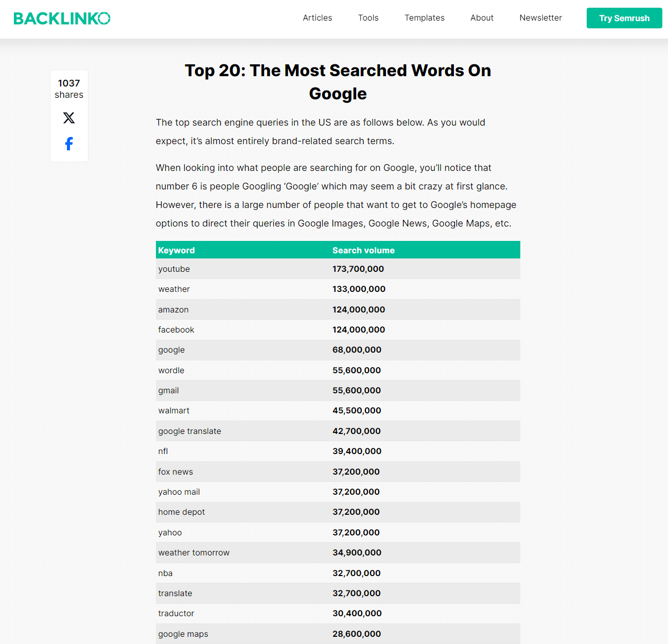Viewport: 668px width, 644px height.
Task: Select the 45,500,000 value
Action: tap(357, 410)
